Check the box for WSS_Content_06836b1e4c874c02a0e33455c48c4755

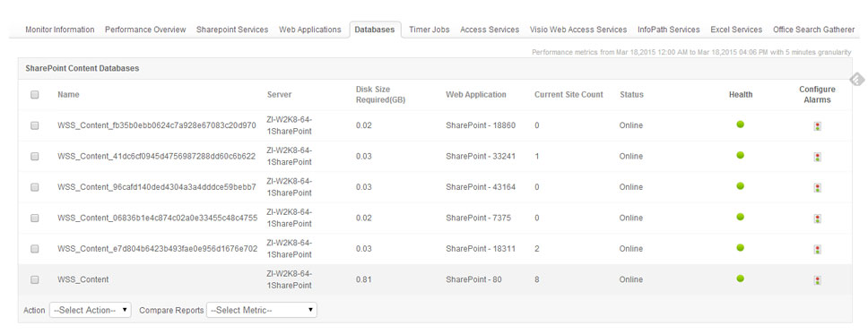[x=35, y=218]
